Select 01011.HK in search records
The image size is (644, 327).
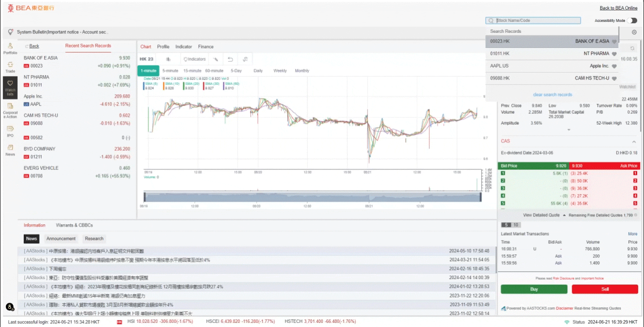(x=552, y=54)
